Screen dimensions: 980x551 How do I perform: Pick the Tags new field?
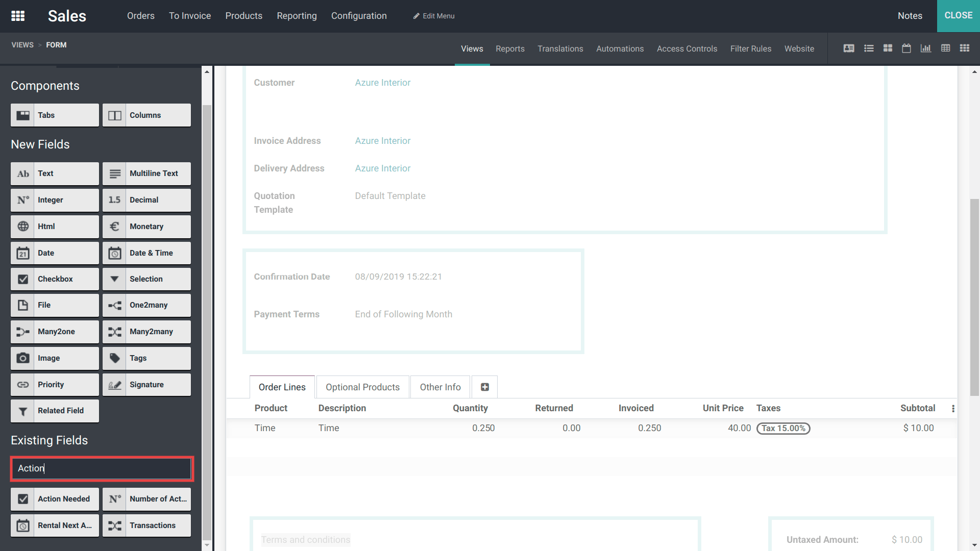pyautogui.click(x=146, y=358)
